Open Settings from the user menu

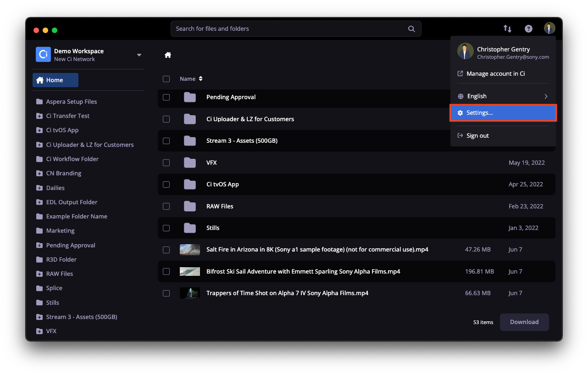click(503, 112)
